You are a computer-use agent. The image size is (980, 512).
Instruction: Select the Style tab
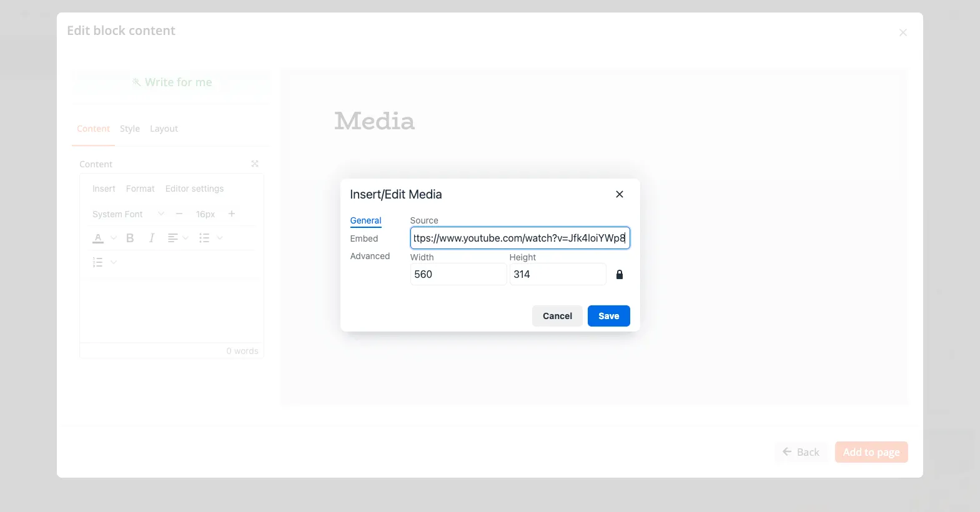(x=130, y=129)
